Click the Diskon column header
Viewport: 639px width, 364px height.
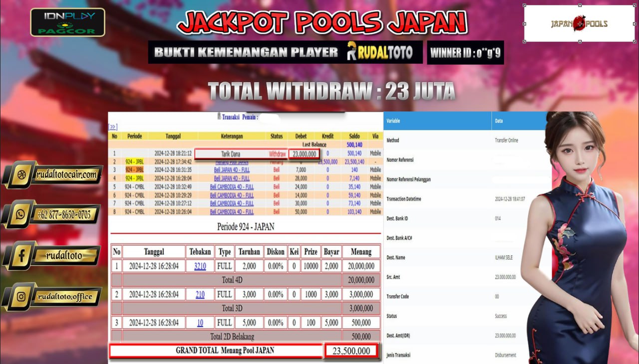pyautogui.click(x=275, y=252)
